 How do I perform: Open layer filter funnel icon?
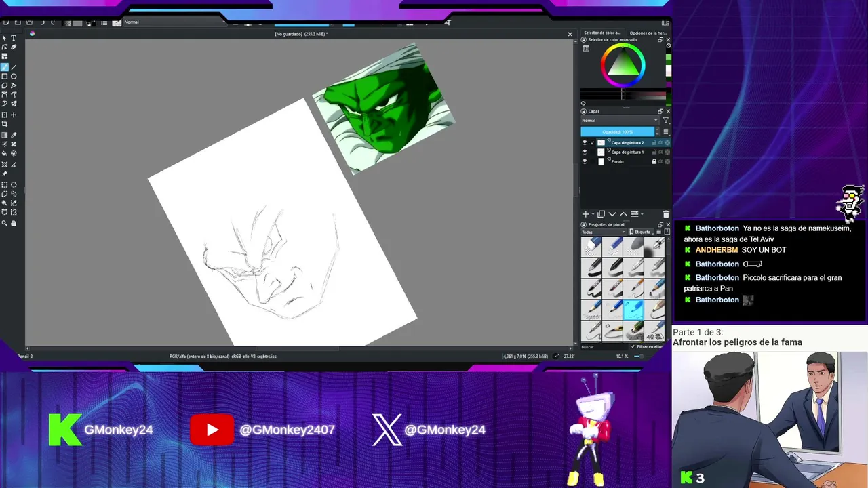pos(666,120)
